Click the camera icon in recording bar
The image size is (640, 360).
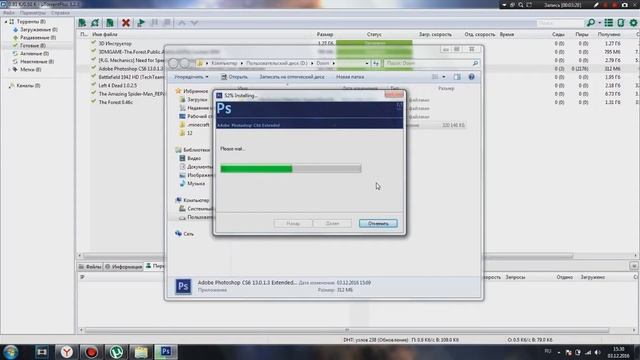coord(625,5)
